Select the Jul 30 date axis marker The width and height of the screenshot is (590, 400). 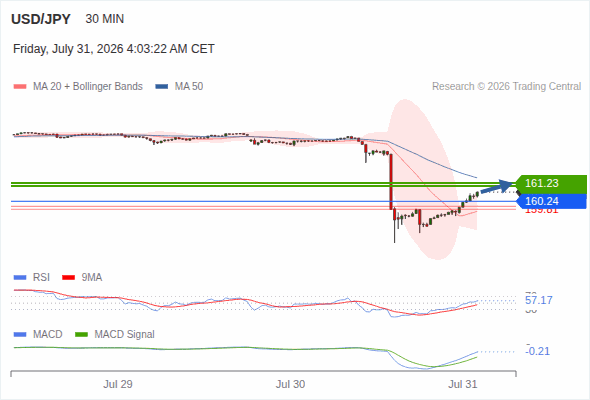click(290, 384)
